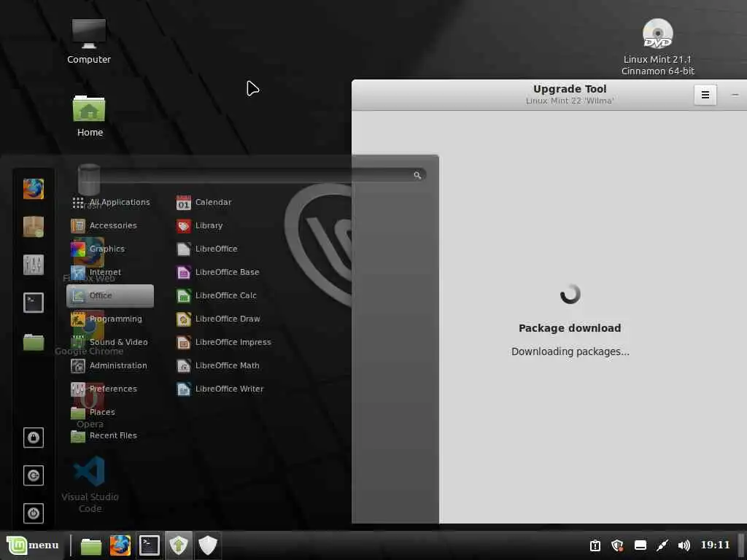The height and width of the screenshot is (560, 747).
Task: Switch to Upgrade Tool panel window button
Action: [179, 545]
